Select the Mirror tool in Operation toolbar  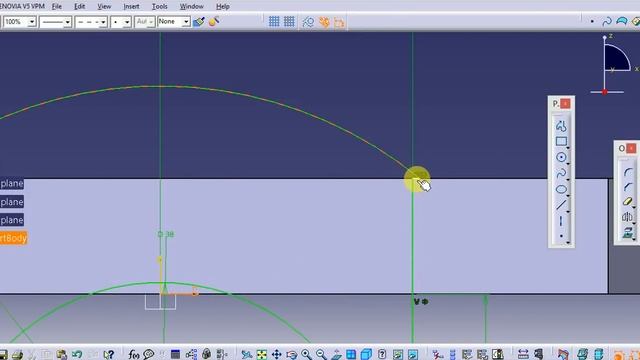628,217
